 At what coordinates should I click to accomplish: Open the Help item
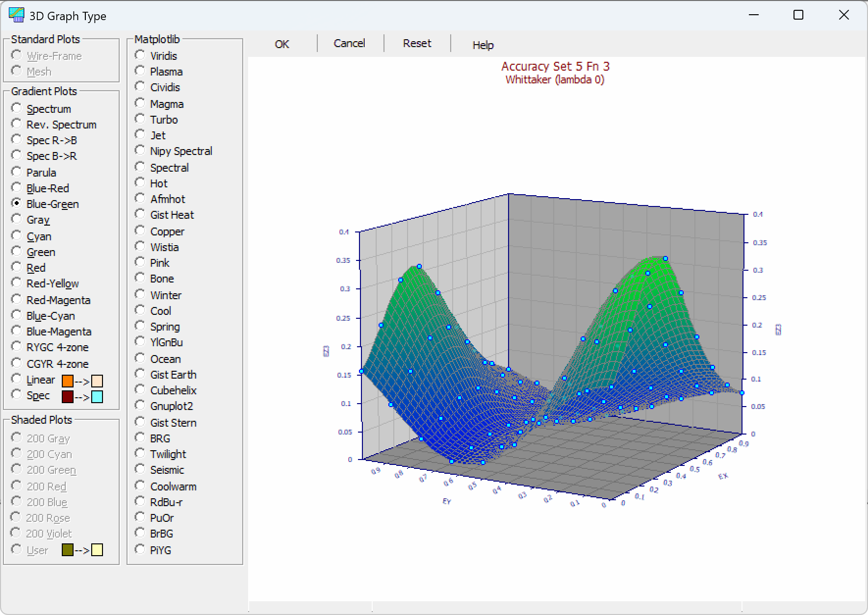click(x=483, y=45)
